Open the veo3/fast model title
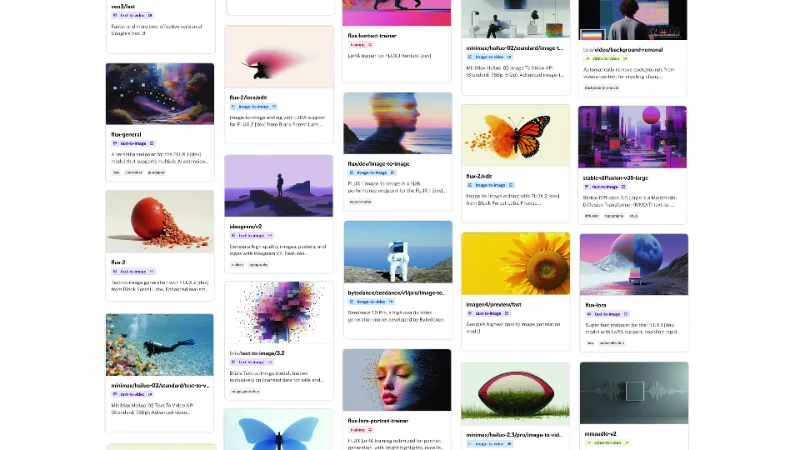Viewport: 800px width, 450px height. (x=123, y=7)
